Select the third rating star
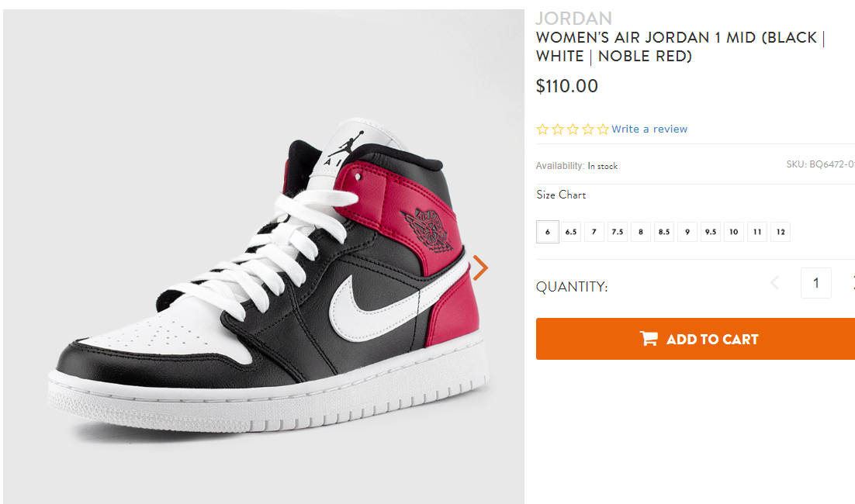 [573, 129]
